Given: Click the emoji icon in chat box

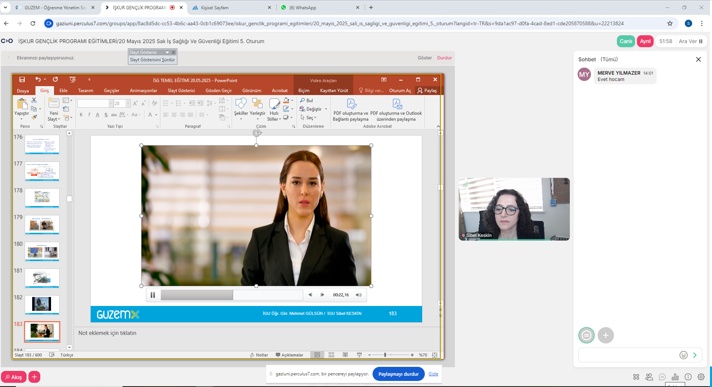Looking at the screenshot, I should 683,355.
